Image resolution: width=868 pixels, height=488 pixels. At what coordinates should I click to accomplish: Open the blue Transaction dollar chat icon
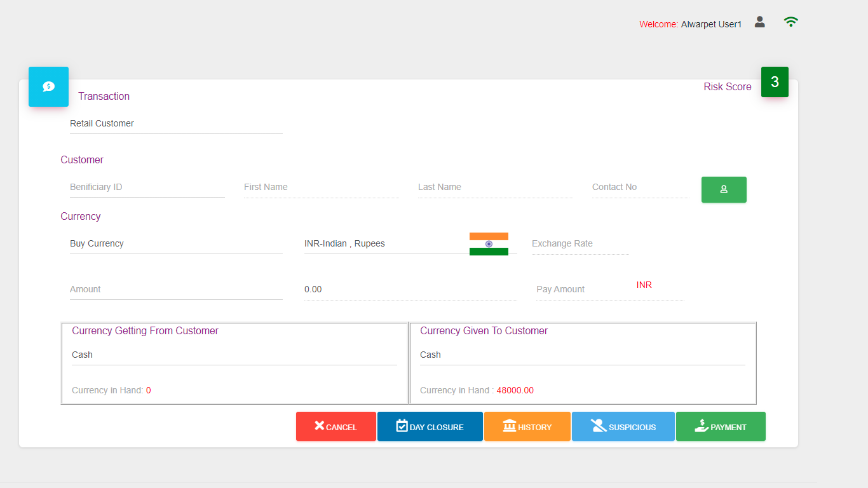pos(48,86)
